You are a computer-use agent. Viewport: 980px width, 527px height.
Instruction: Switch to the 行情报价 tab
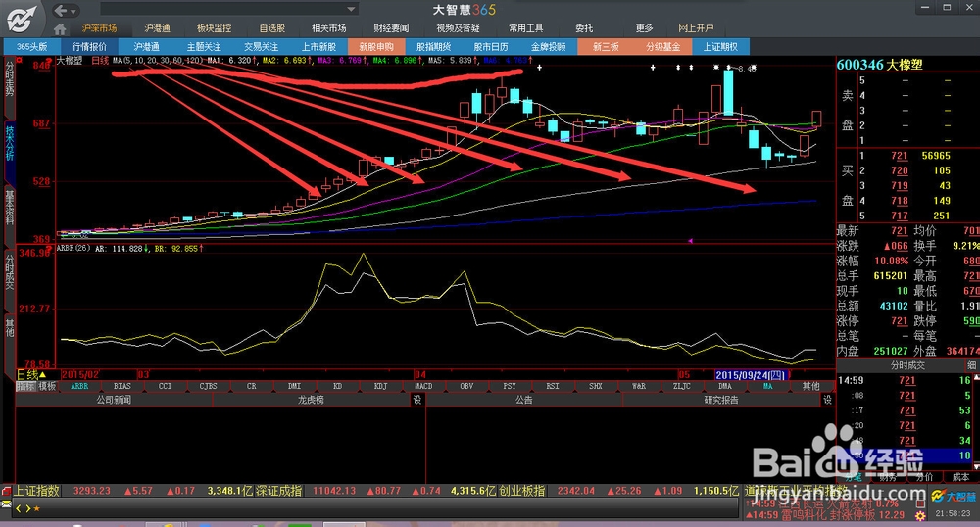pos(89,47)
